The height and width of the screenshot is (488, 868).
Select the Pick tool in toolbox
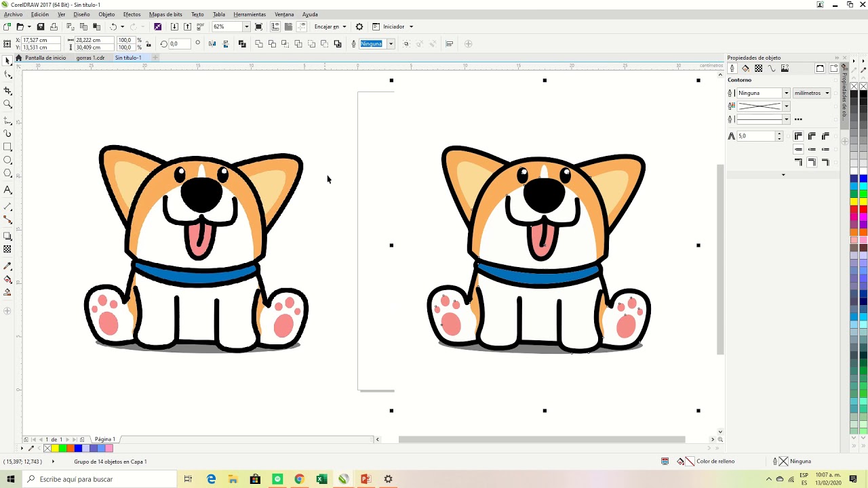7,61
